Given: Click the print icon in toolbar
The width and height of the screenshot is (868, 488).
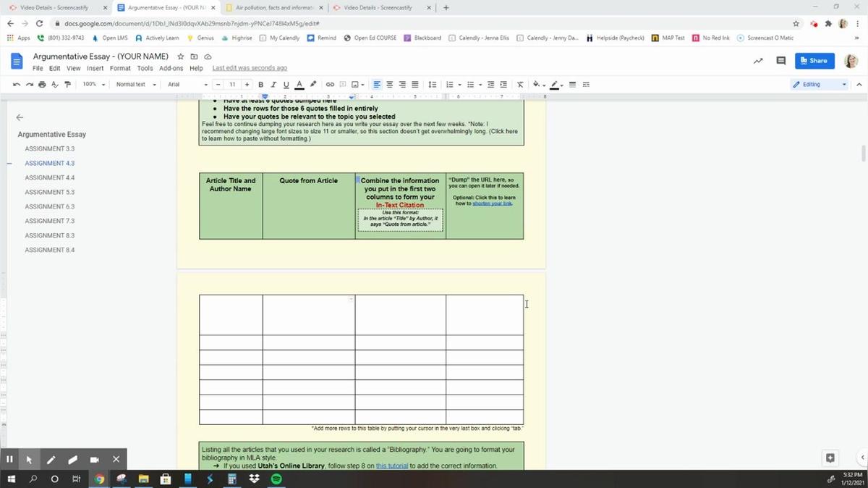Looking at the screenshot, I should 42,85.
